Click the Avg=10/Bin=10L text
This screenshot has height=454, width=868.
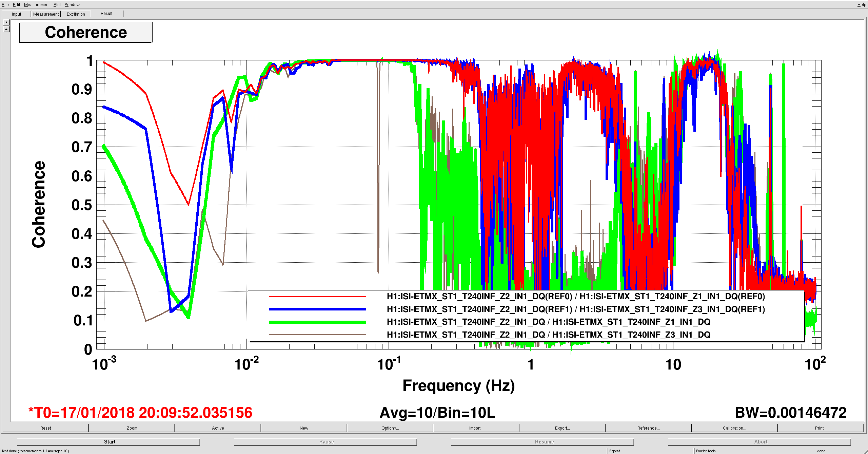[x=437, y=413]
